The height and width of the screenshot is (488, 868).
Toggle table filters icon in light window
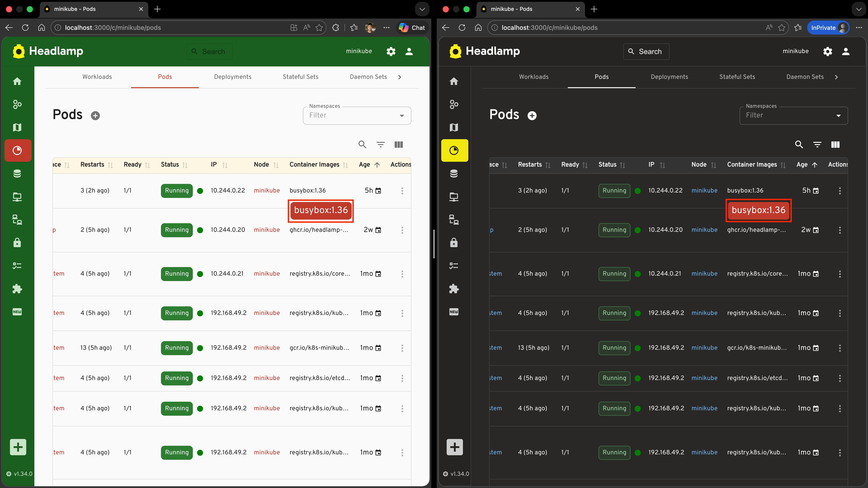coord(380,145)
